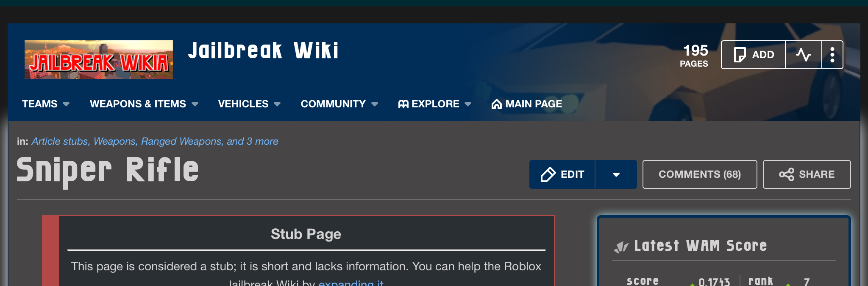The width and height of the screenshot is (868, 286).
Task: Open the Jailbreak Wiki title link
Action: [263, 50]
